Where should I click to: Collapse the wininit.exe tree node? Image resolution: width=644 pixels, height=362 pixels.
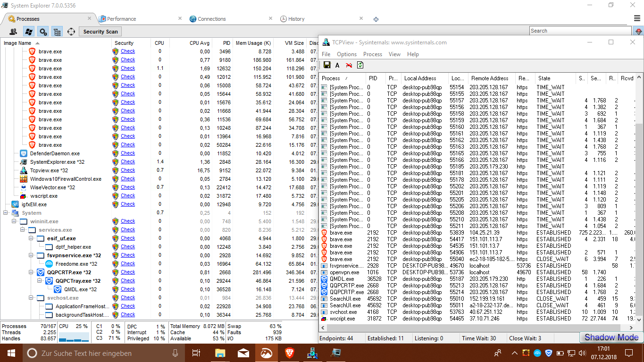pyautogui.click(x=15, y=221)
